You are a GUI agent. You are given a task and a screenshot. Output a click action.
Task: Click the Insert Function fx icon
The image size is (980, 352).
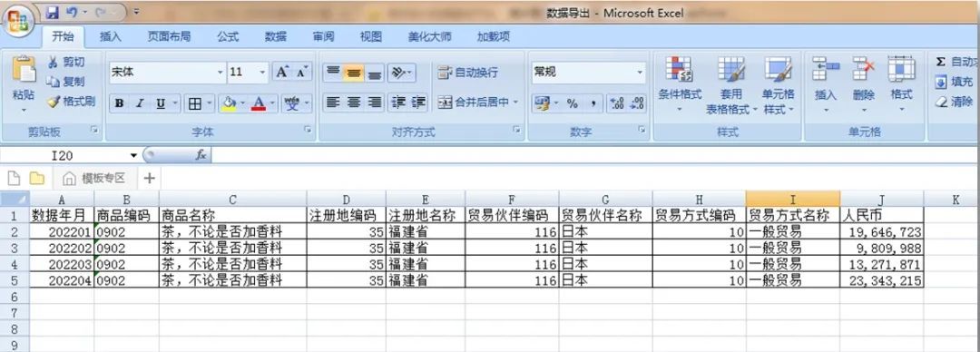(201, 155)
